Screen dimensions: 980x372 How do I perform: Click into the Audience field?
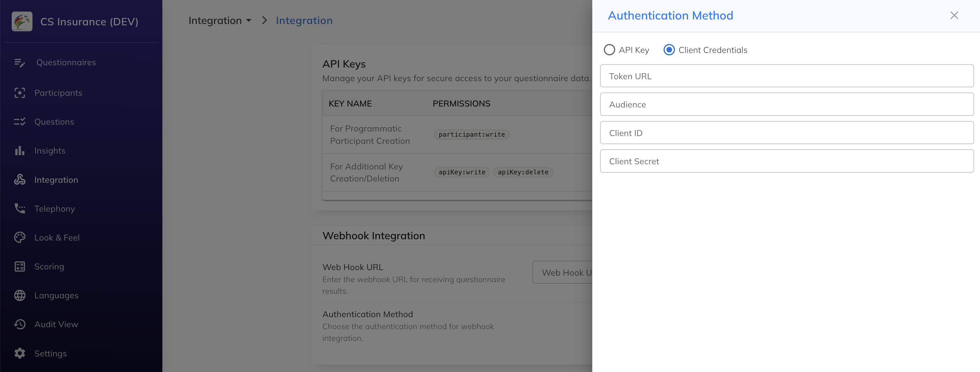click(786, 104)
